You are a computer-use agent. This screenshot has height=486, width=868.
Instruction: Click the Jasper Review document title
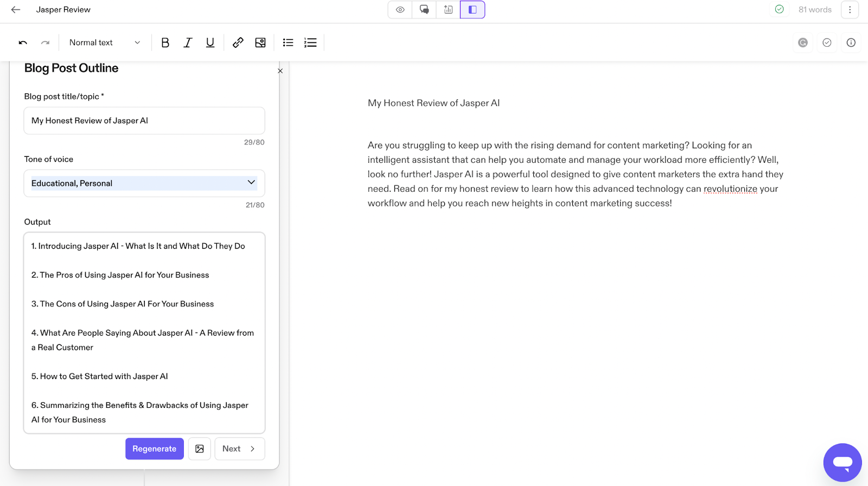pos(63,10)
